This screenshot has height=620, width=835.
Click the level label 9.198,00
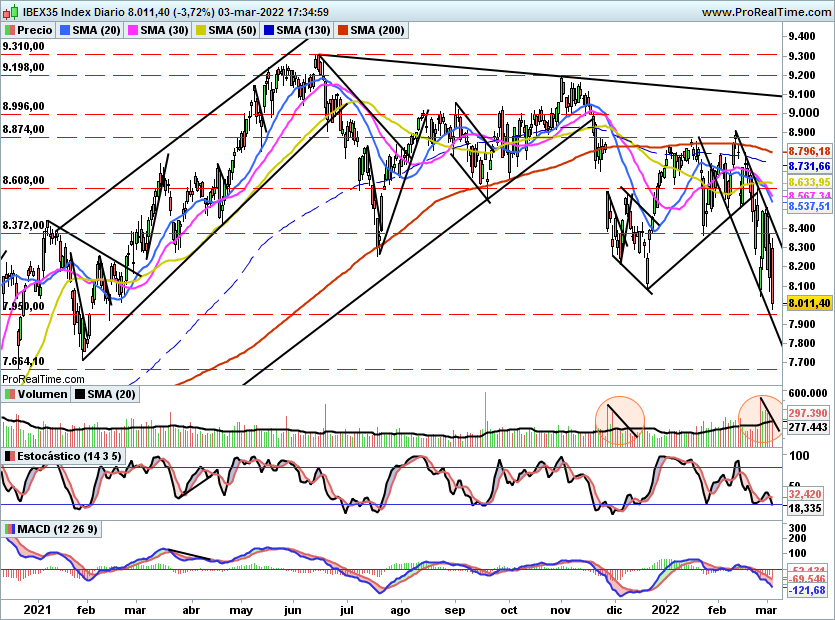click(23, 68)
